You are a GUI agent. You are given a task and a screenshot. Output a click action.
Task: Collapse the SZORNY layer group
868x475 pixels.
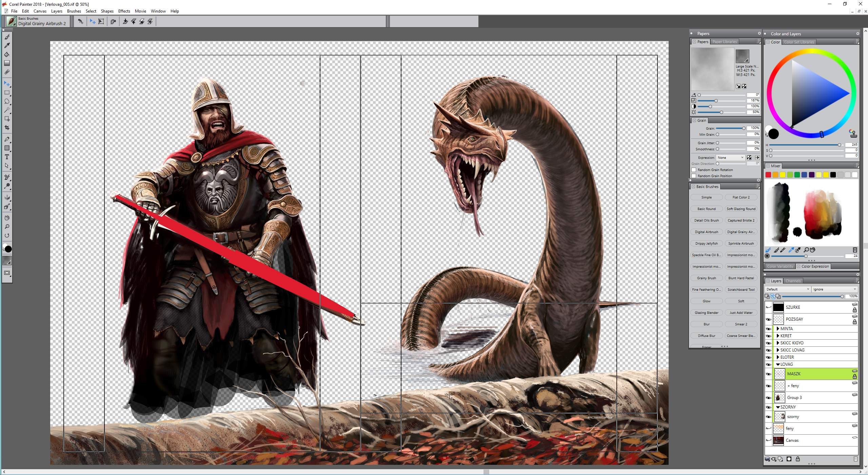pyautogui.click(x=778, y=407)
